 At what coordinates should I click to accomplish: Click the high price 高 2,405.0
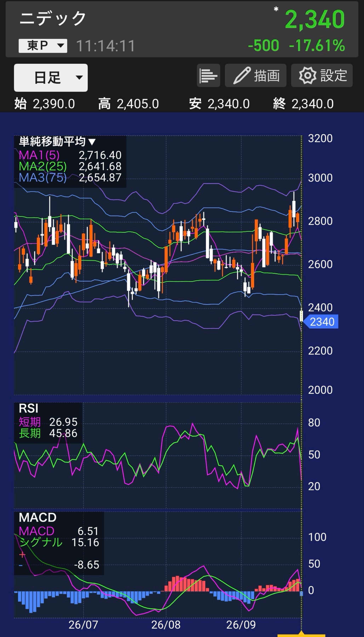[128, 104]
